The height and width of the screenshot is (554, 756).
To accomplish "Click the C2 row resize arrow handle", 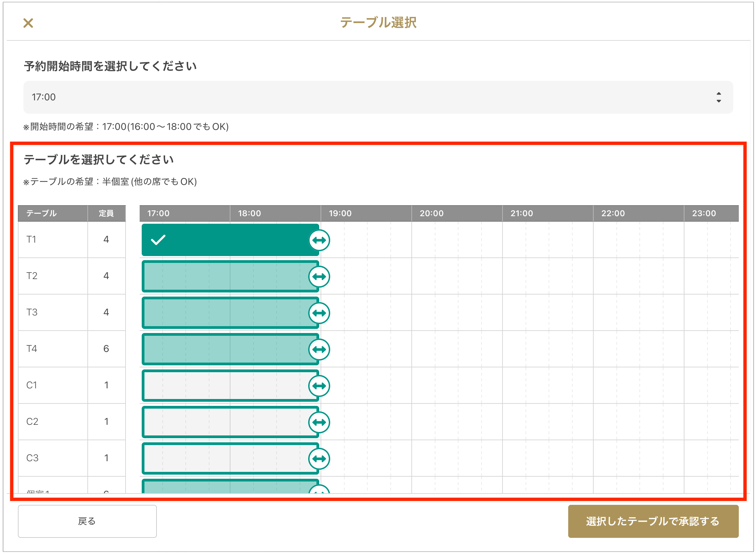I will click(x=319, y=422).
